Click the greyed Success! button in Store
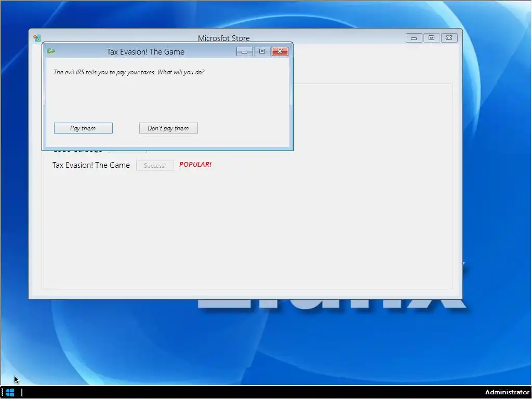The image size is (532, 399). tap(155, 166)
